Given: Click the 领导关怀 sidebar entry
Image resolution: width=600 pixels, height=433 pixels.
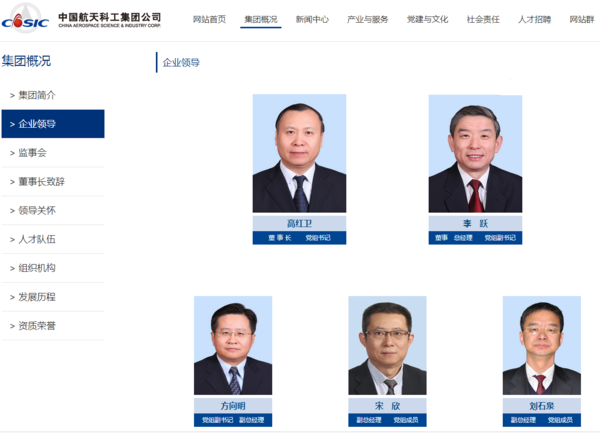Looking at the screenshot, I should tap(37, 211).
